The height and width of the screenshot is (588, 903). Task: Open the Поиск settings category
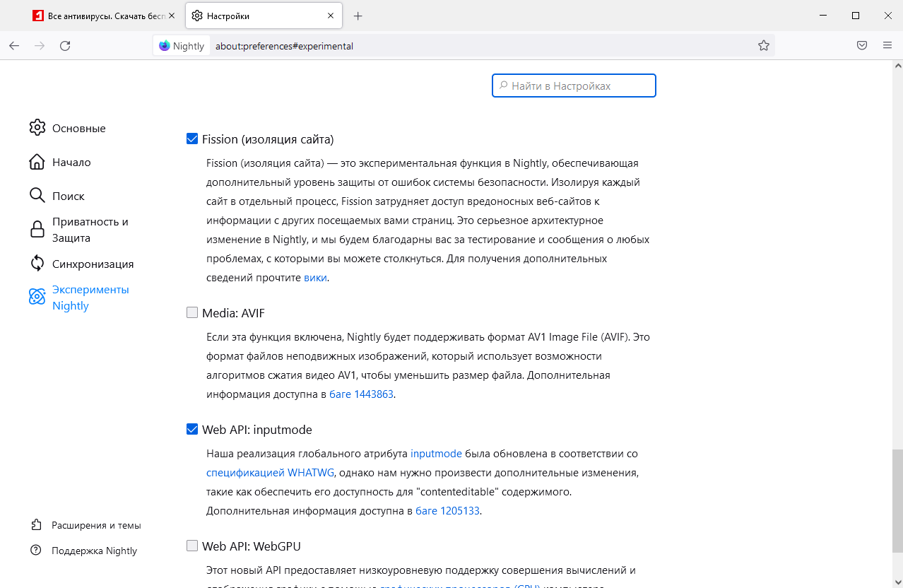coord(68,196)
